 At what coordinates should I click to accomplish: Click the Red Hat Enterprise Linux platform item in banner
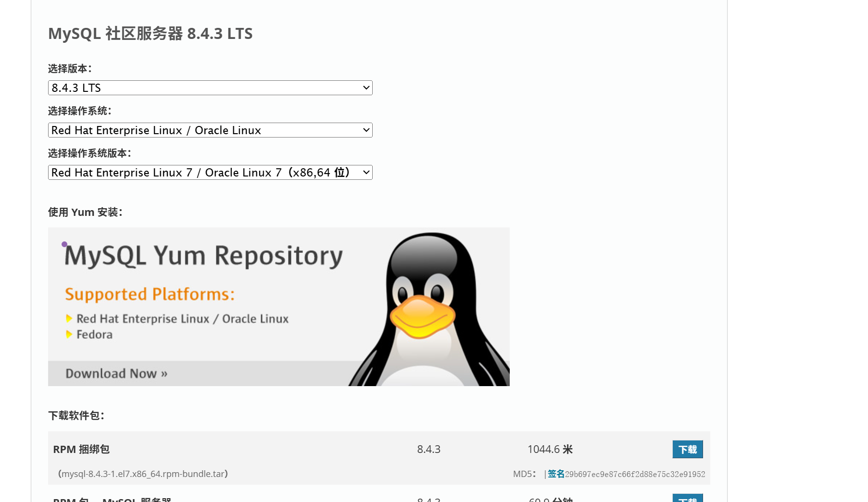(182, 319)
